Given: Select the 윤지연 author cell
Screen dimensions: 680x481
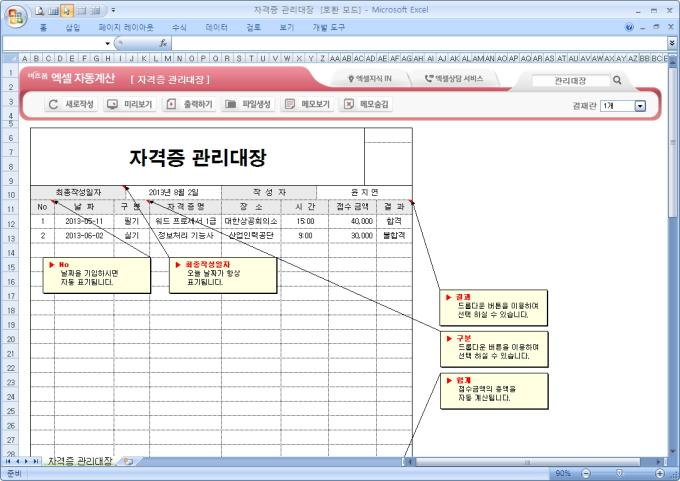Looking at the screenshot, I should click(364, 192).
